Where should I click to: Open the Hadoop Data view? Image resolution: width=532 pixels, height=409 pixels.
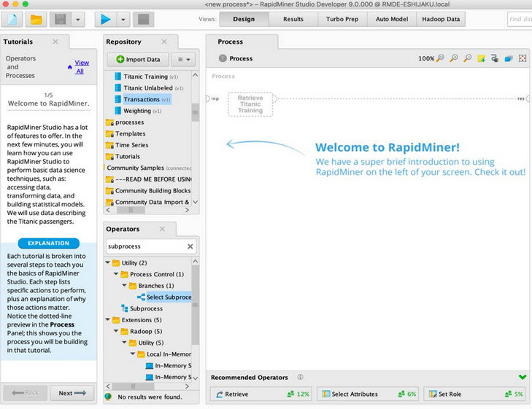point(441,19)
